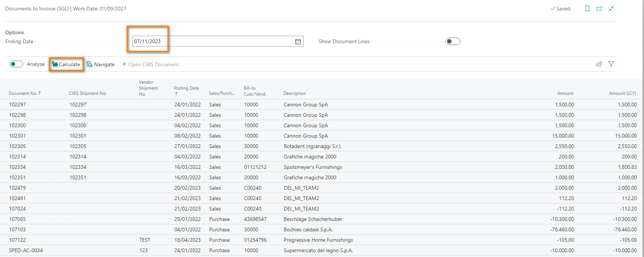Click the bookmark icon
The width and height of the screenshot is (644, 257).
tap(587, 9)
